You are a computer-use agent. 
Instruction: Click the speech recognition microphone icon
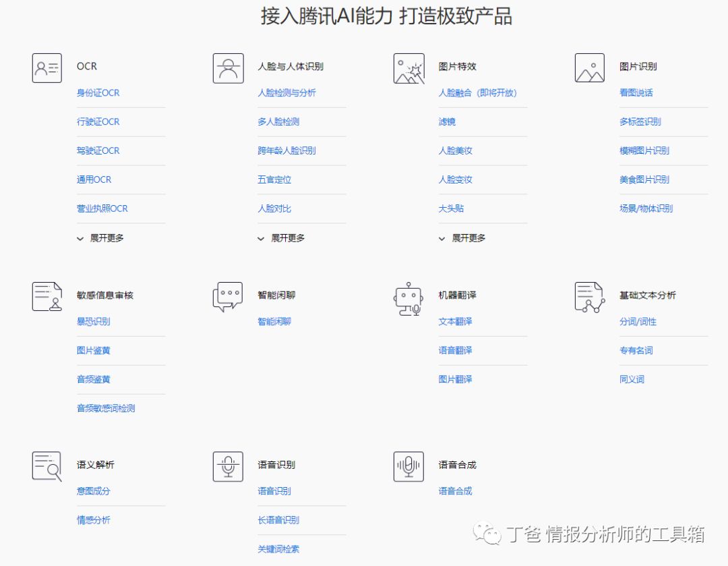pyautogui.click(x=228, y=466)
